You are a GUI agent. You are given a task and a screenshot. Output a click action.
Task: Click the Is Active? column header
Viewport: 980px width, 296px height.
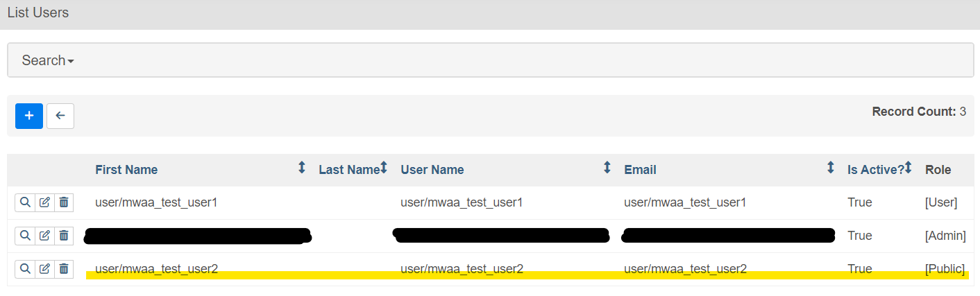coord(875,170)
